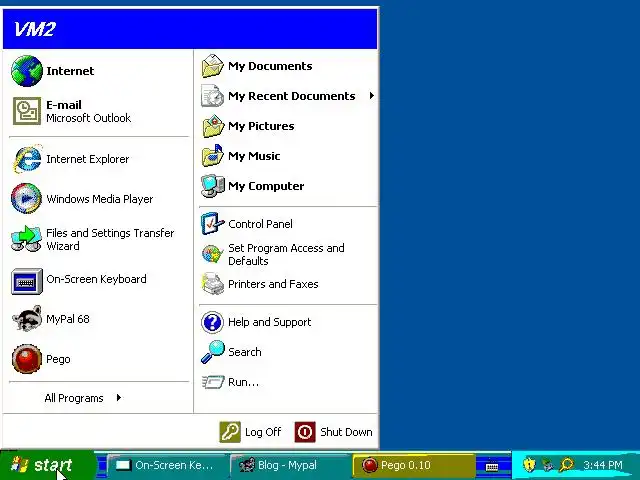Click the yellow magnifier tray icon
This screenshot has width=640, height=480.
(567, 464)
